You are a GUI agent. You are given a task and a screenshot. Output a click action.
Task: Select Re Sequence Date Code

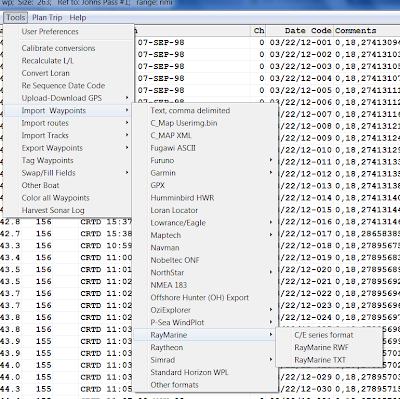(63, 86)
